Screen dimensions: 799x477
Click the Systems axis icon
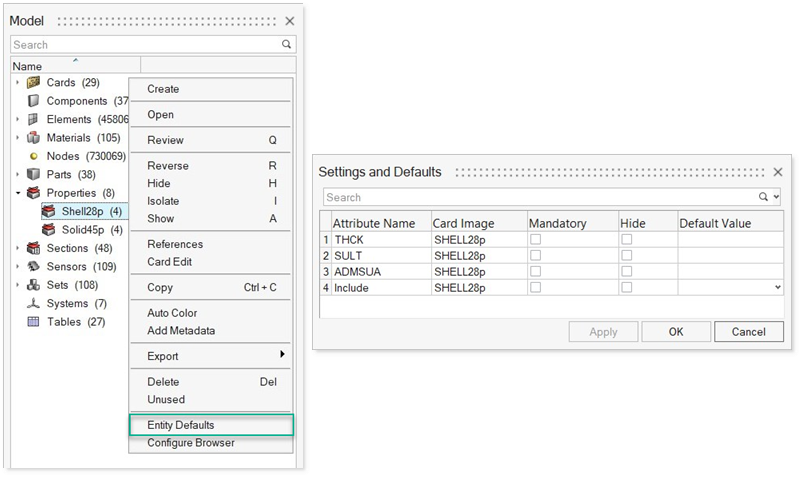coord(33,303)
